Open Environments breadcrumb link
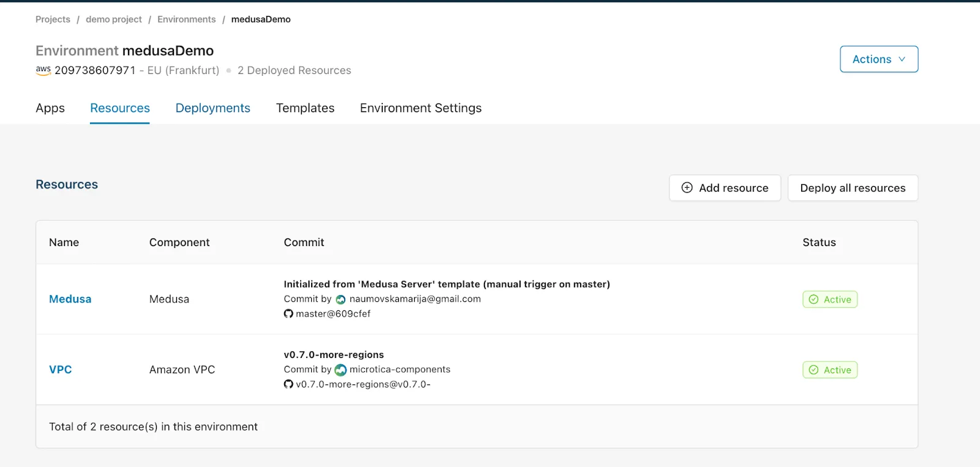The image size is (980, 467). [187, 20]
